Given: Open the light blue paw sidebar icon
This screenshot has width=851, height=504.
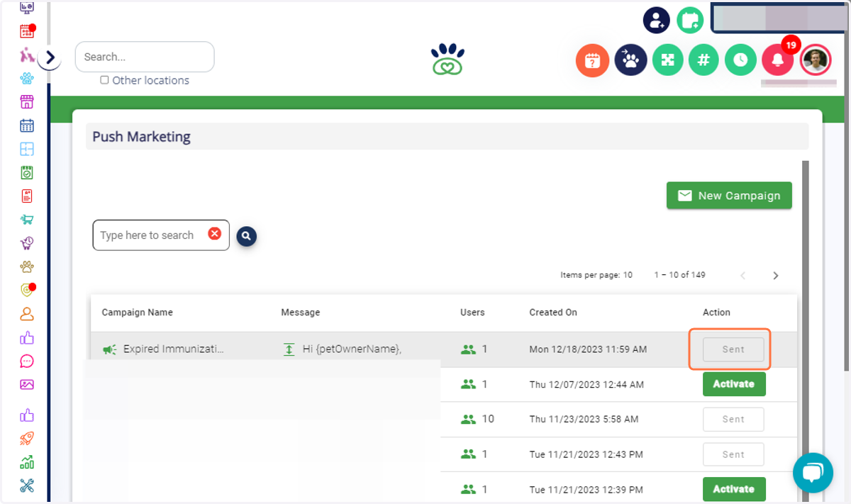Looking at the screenshot, I should (27, 78).
